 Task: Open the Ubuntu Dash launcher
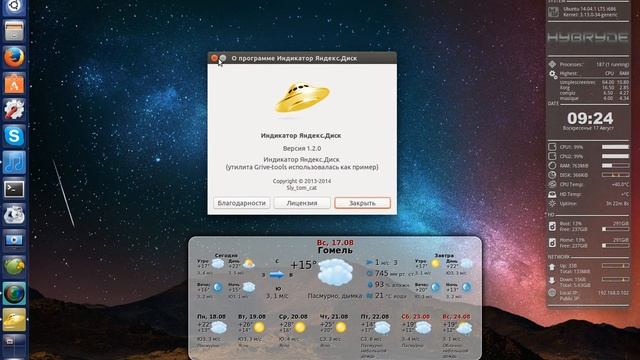point(14,6)
